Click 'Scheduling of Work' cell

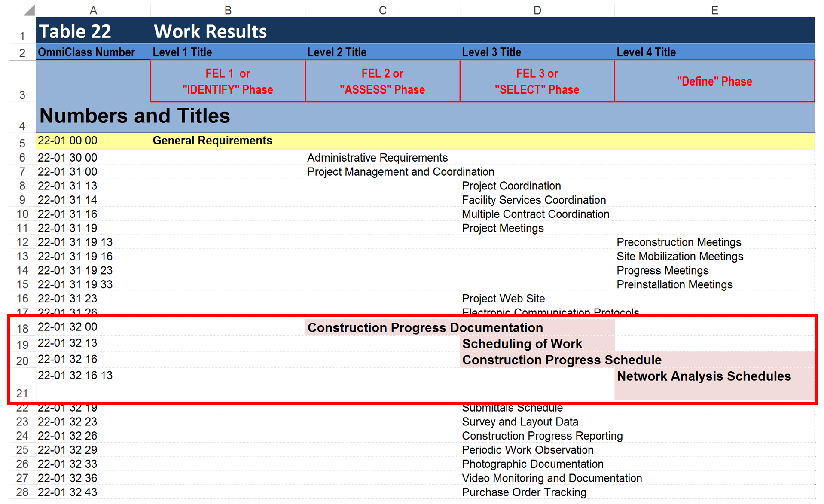click(x=537, y=344)
